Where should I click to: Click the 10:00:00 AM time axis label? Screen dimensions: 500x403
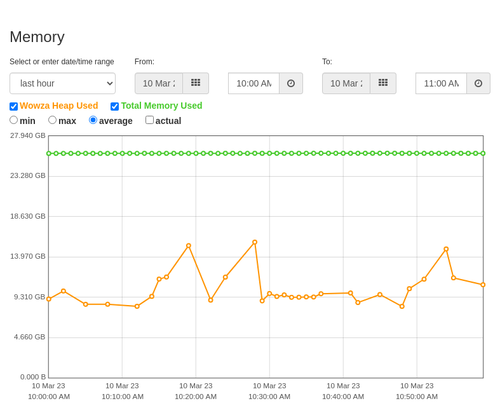(49, 397)
